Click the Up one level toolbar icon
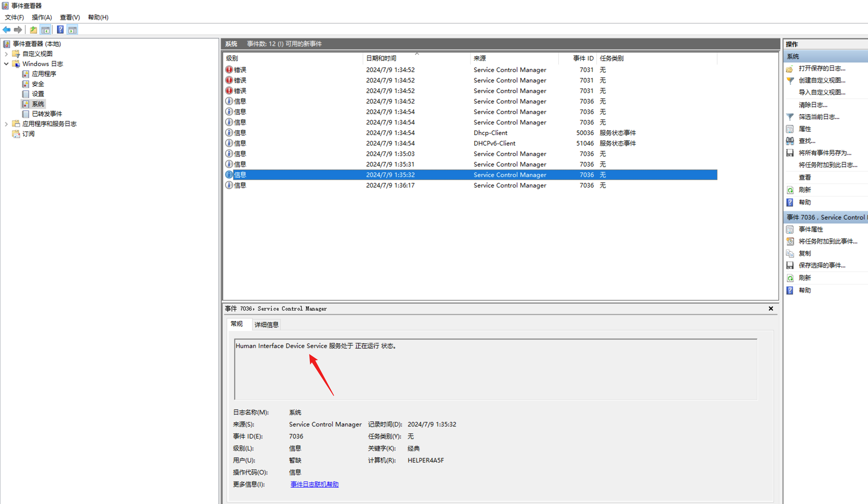The image size is (868, 504). 33,30
